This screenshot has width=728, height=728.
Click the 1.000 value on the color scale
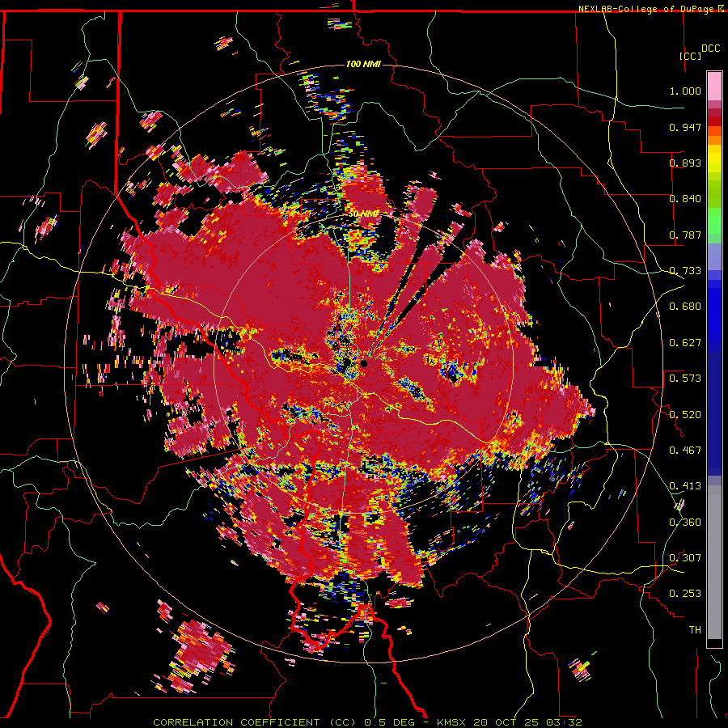685,91
